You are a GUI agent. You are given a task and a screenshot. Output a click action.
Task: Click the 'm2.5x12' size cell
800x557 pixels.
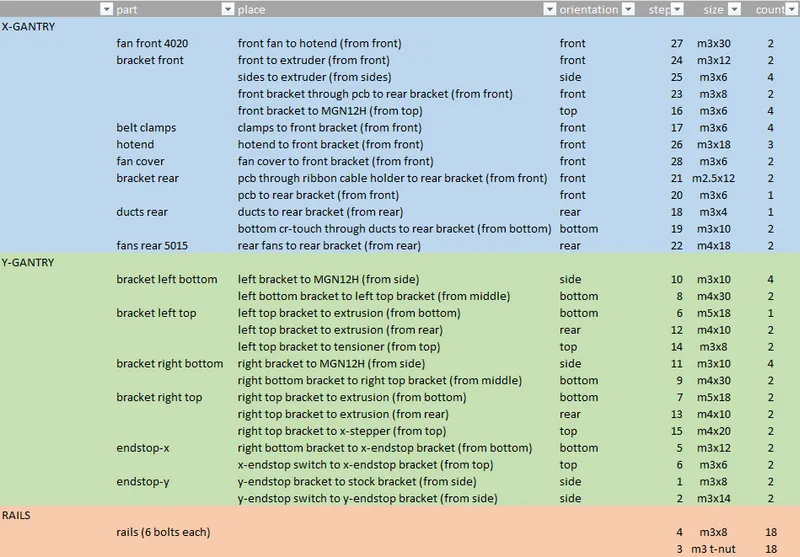[713, 178]
